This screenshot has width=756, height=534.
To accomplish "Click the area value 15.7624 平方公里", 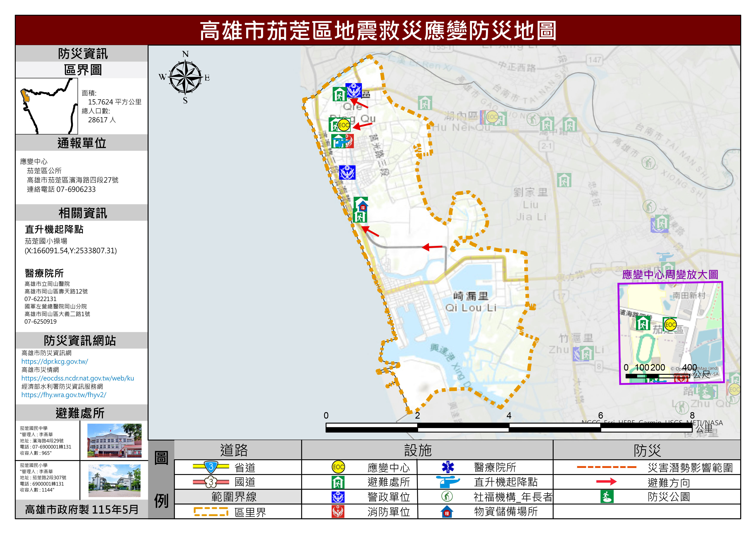I will (115, 102).
